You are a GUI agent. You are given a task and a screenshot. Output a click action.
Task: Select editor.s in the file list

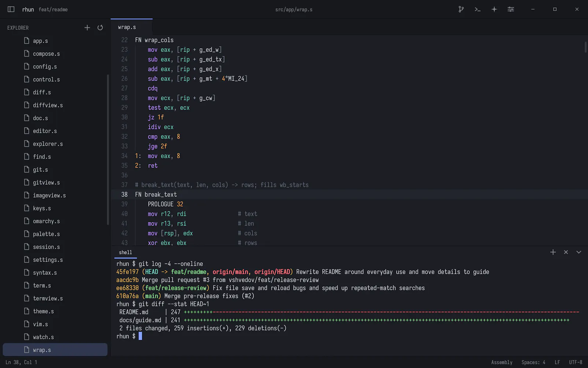(x=55, y=131)
